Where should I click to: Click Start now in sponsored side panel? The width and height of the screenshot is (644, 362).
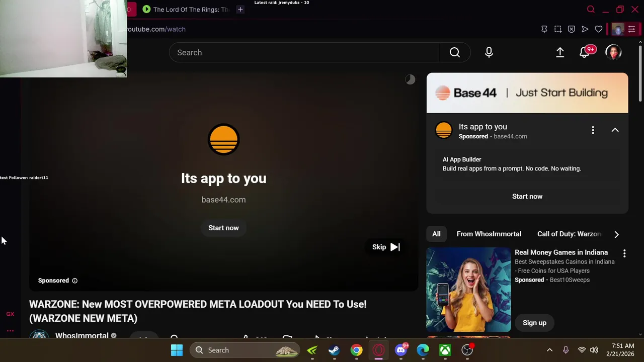point(527,197)
